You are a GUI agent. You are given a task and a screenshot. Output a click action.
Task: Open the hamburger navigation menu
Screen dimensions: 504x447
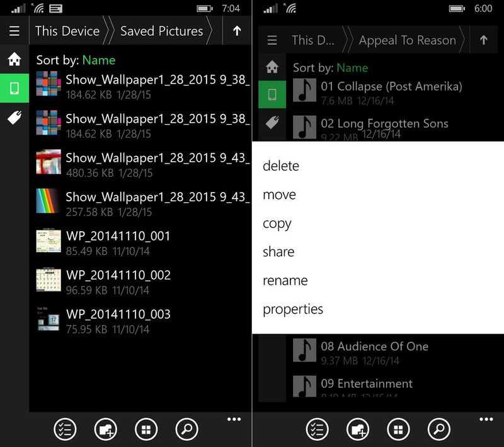(14, 30)
